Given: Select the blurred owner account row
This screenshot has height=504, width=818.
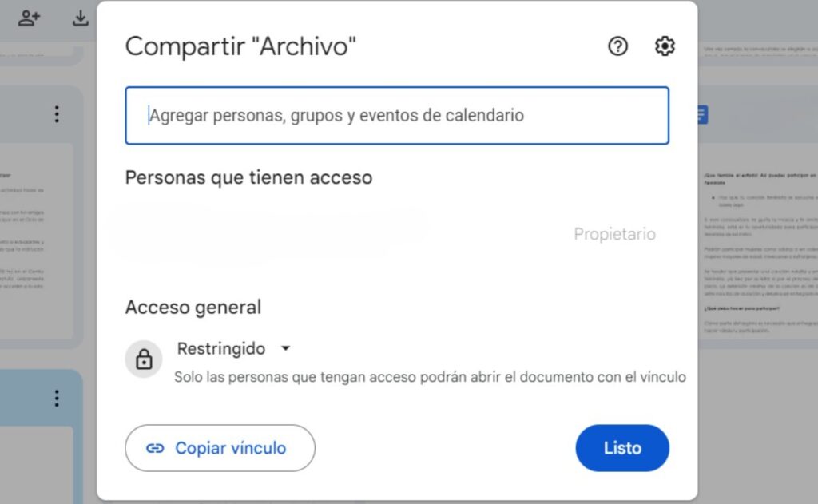Looking at the screenshot, I should [390, 234].
